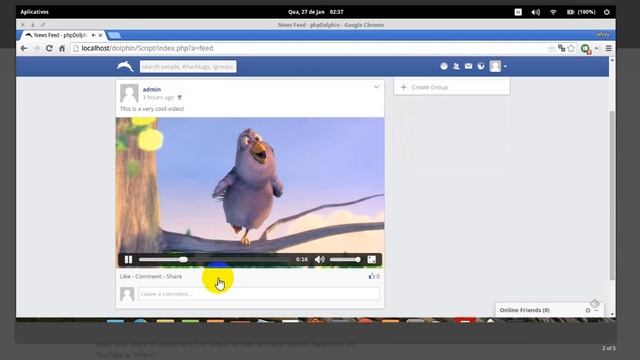Screen dimensions: 640x360
Task: Open the green extension icon in Chrome toolbar
Action: (x=586, y=49)
